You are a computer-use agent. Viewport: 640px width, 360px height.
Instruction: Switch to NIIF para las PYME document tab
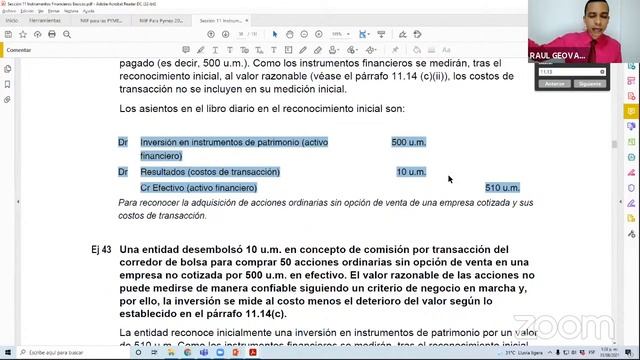pos(101,20)
